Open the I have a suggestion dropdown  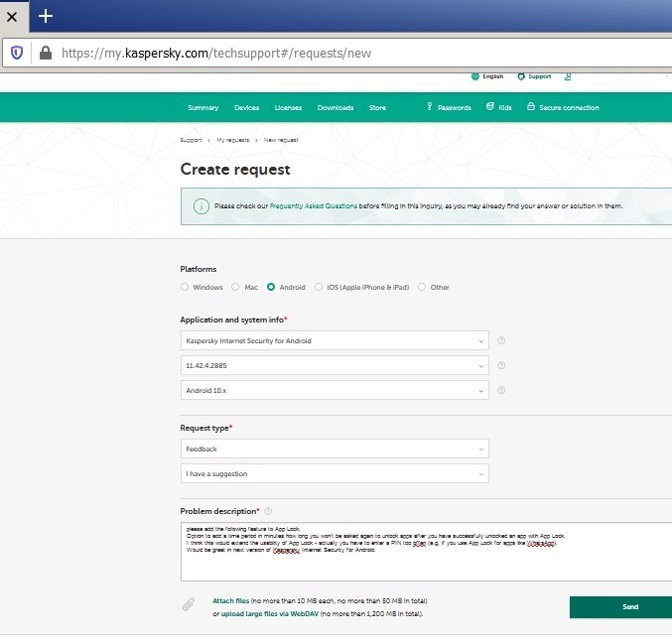point(335,473)
